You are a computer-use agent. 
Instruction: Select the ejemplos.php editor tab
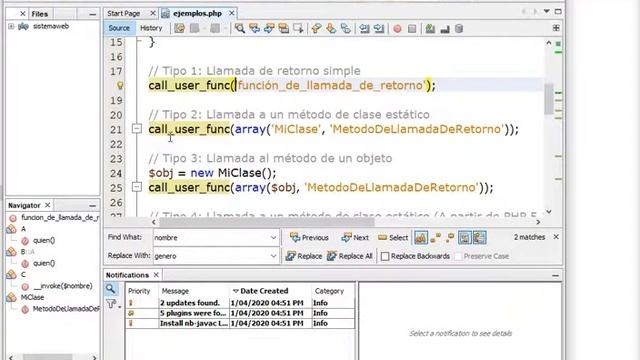tap(197, 13)
